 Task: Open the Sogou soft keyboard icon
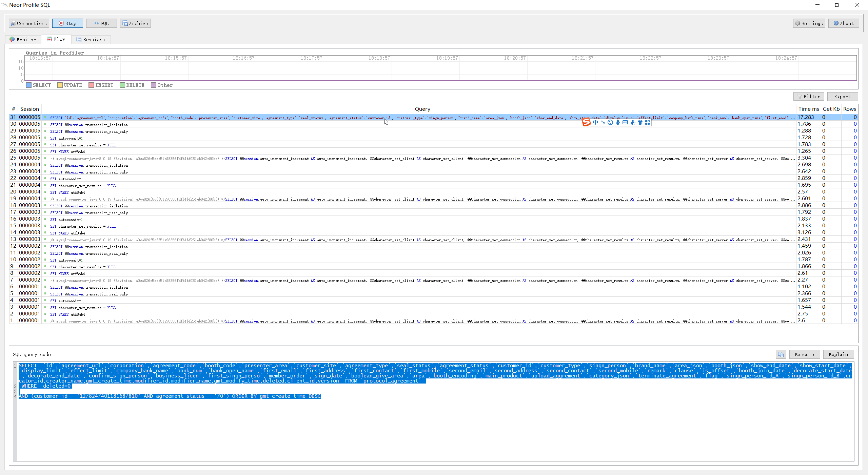point(625,122)
